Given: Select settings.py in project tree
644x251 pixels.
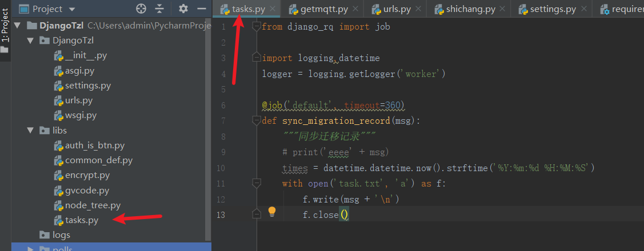Looking at the screenshot, I should [x=88, y=86].
